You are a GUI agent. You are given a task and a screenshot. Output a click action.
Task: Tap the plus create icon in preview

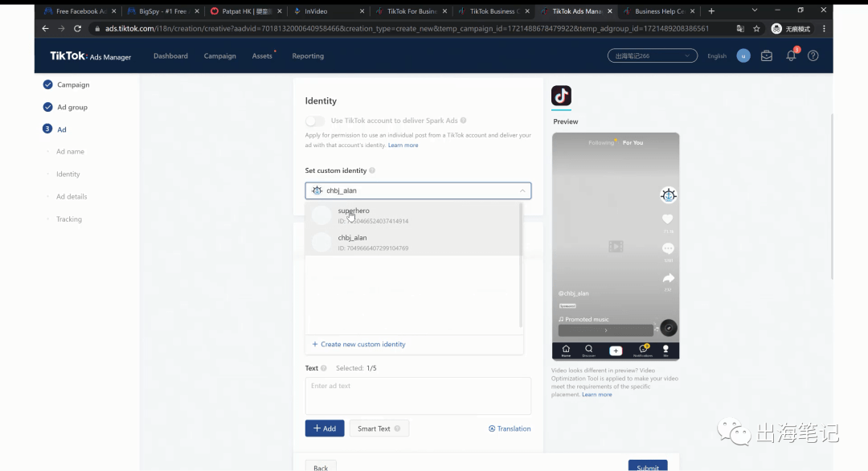coord(616,351)
